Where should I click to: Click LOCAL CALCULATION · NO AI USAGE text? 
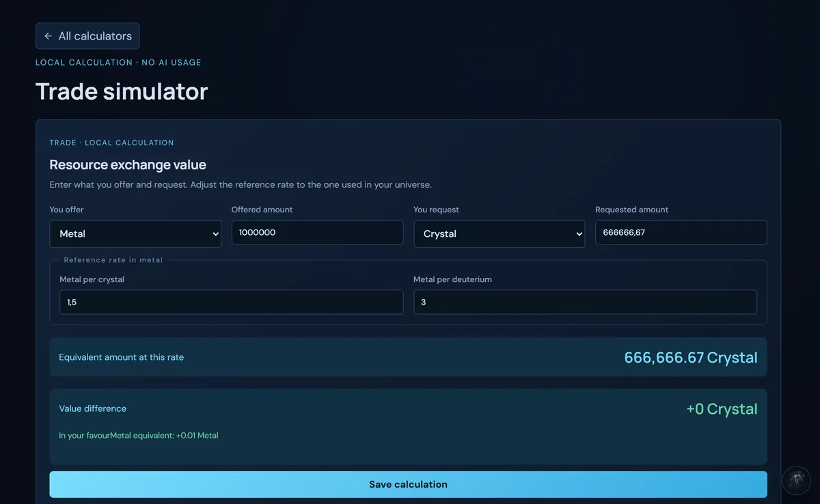tap(118, 62)
